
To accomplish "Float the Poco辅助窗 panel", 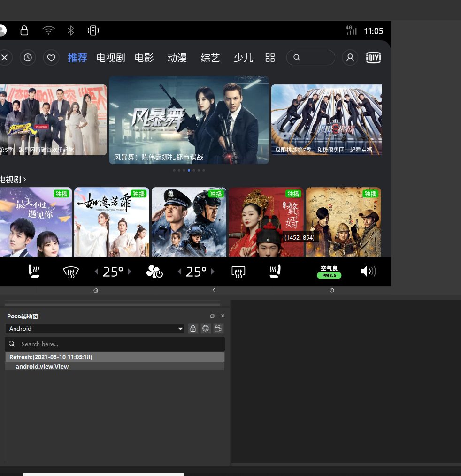I will tap(212, 316).
